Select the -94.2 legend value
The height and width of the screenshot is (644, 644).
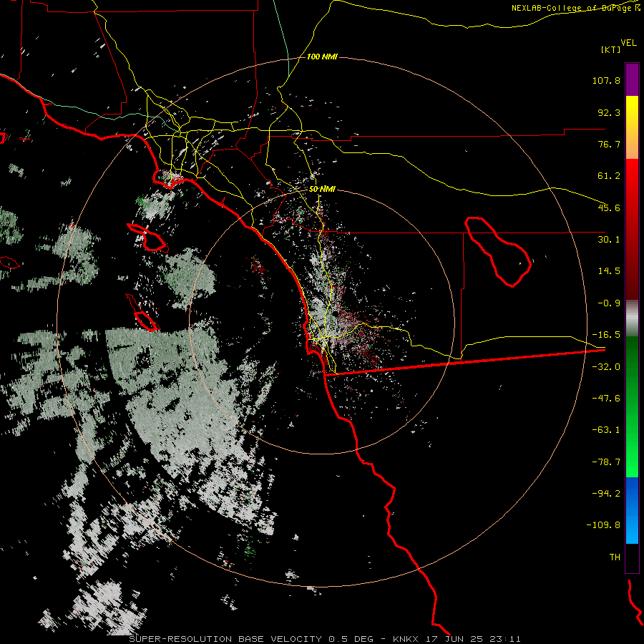coord(606,493)
